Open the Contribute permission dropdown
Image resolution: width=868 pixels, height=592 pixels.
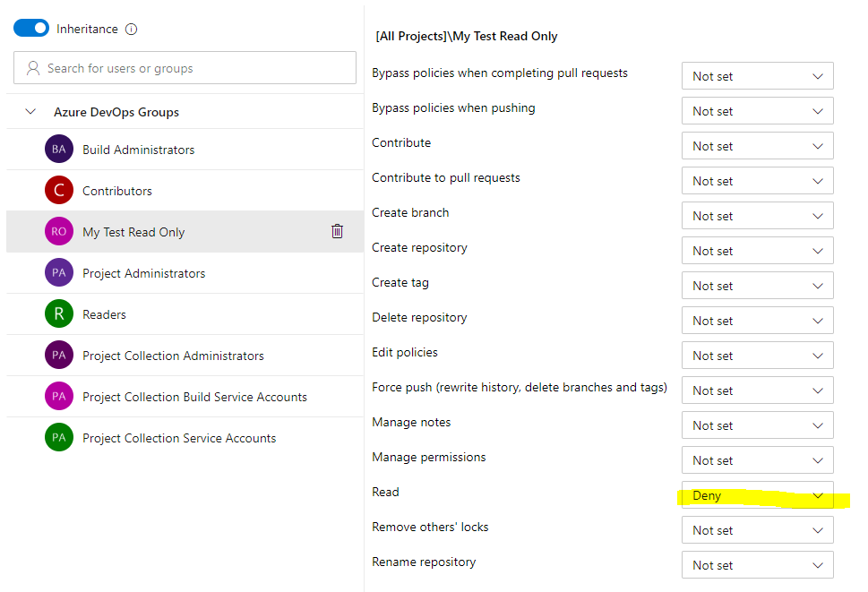pyautogui.click(x=757, y=146)
